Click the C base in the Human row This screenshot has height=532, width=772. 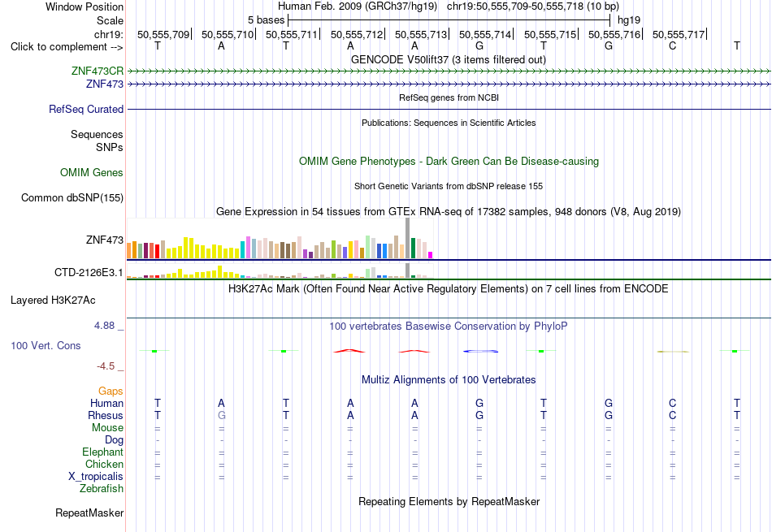point(673,403)
